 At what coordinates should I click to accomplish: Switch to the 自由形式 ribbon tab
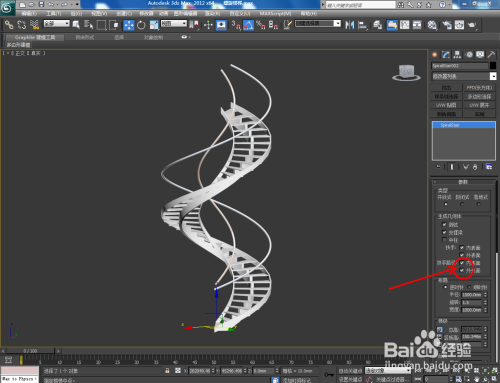tap(85, 37)
